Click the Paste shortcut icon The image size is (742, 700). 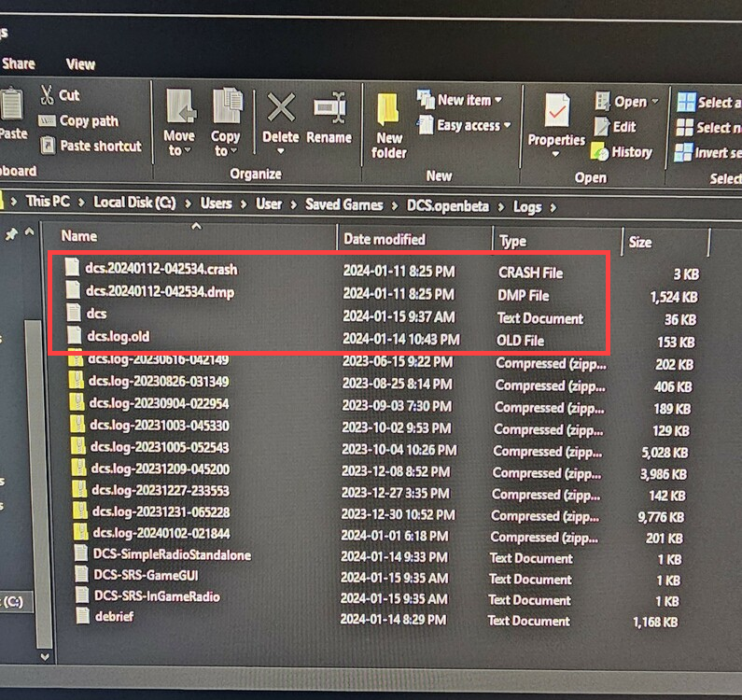(48, 146)
